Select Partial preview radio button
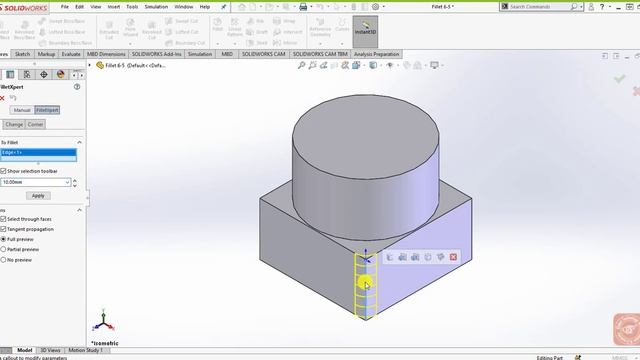 (x=3, y=249)
